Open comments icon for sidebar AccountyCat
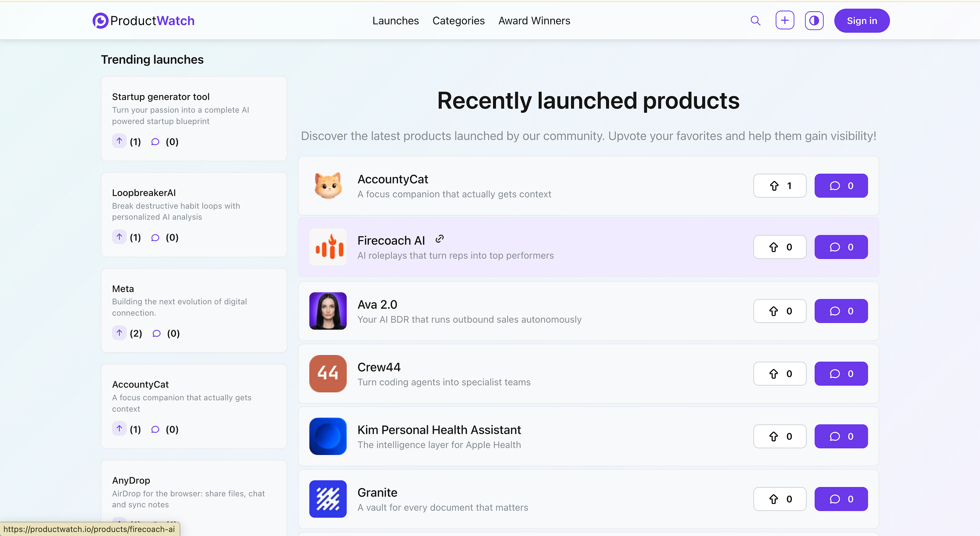The image size is (980, 536). 155,429
